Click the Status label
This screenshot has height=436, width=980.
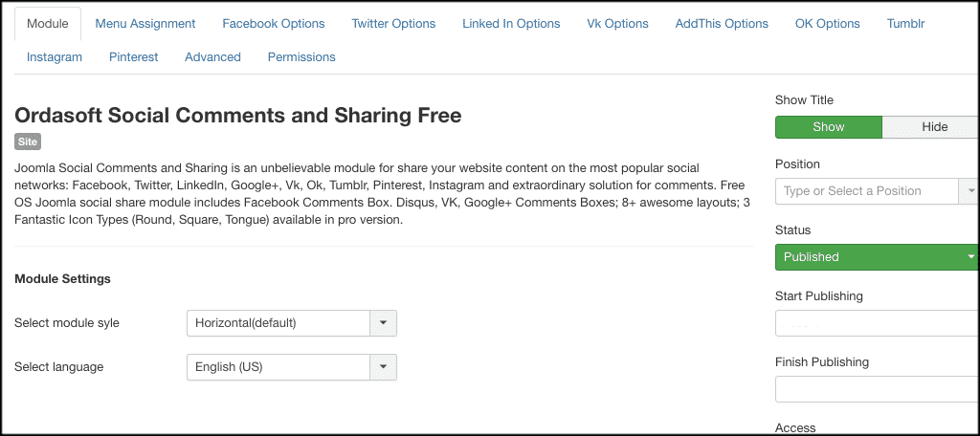point(792,229)
